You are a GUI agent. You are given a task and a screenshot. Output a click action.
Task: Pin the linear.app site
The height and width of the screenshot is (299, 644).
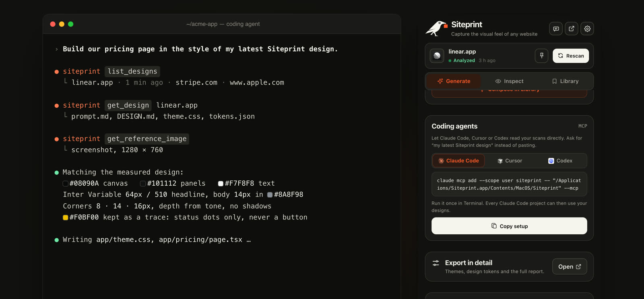(x=542, y=56)
